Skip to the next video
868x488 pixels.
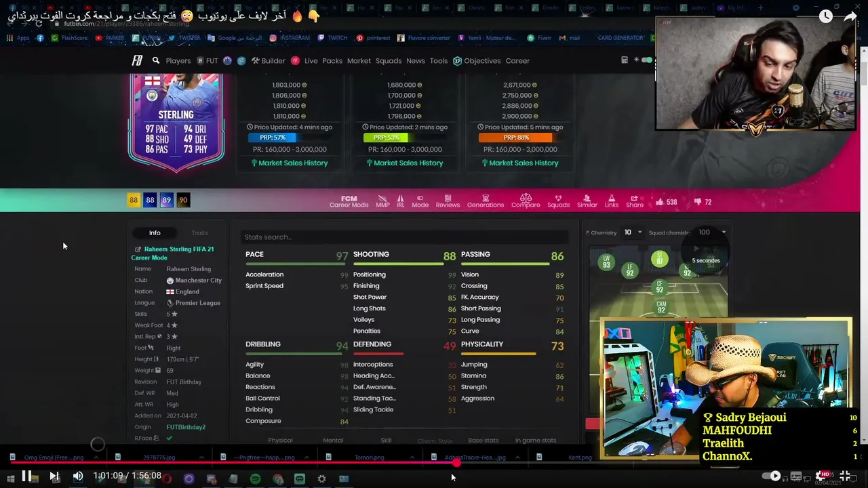click(x=54, y=476)
